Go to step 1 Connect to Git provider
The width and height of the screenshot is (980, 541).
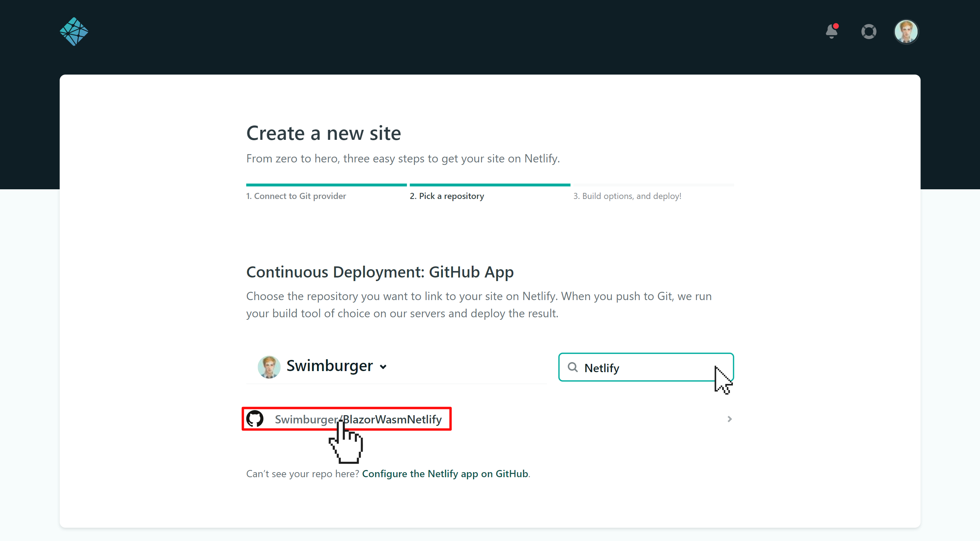point(296,196)
